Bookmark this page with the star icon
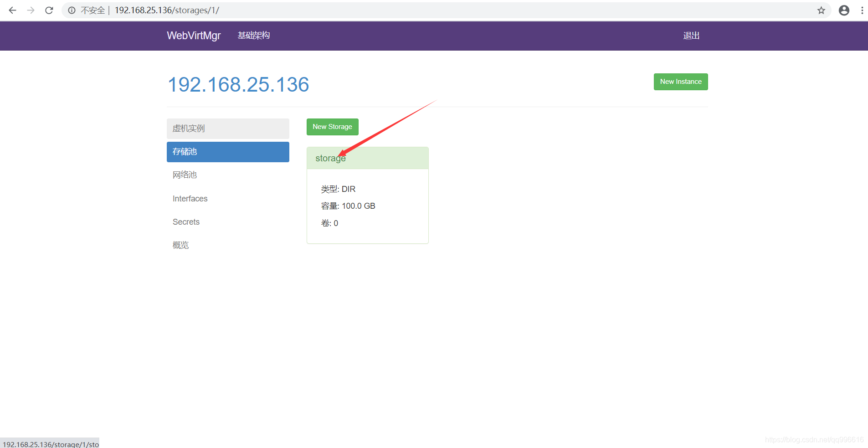Viewport: 868px width, 448px height. pos(821,10)
